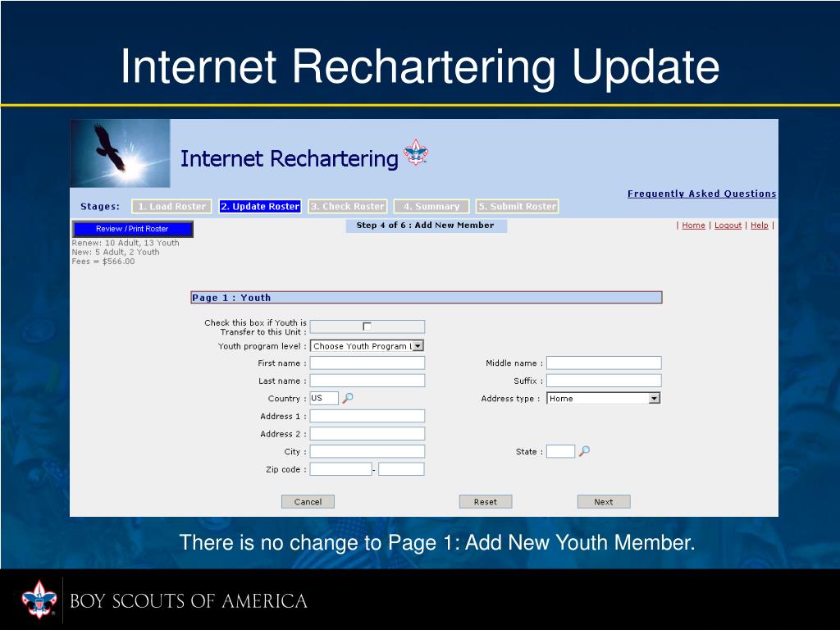
Task: Select the 5. Submit Roster stage
Action: click(x=518, y=206)
